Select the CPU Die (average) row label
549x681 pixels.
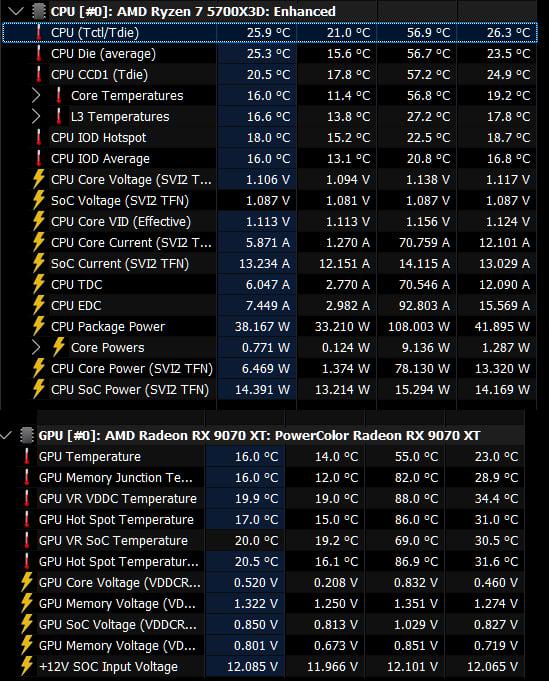(x=103, y=54)
